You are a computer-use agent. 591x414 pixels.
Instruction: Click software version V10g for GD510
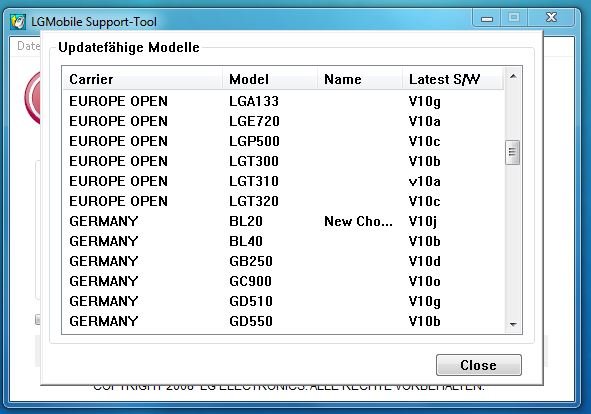424,302
